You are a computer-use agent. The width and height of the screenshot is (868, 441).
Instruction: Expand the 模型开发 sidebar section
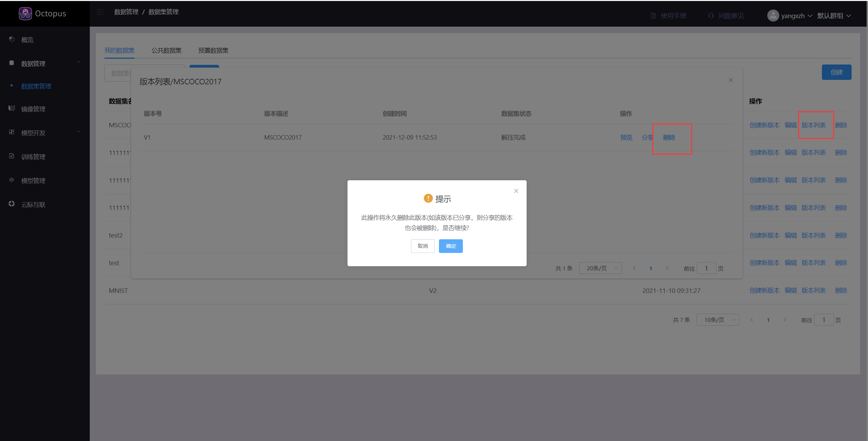[79, 132]
